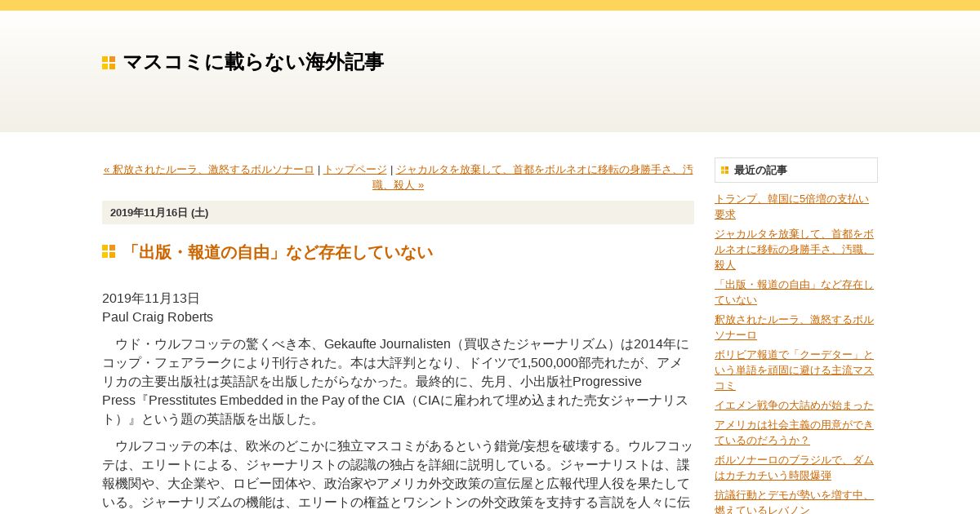Select the 最近の記事 sidebar heading
The width and height of the screenshot is (980, 514).
(x=760, y=171)
